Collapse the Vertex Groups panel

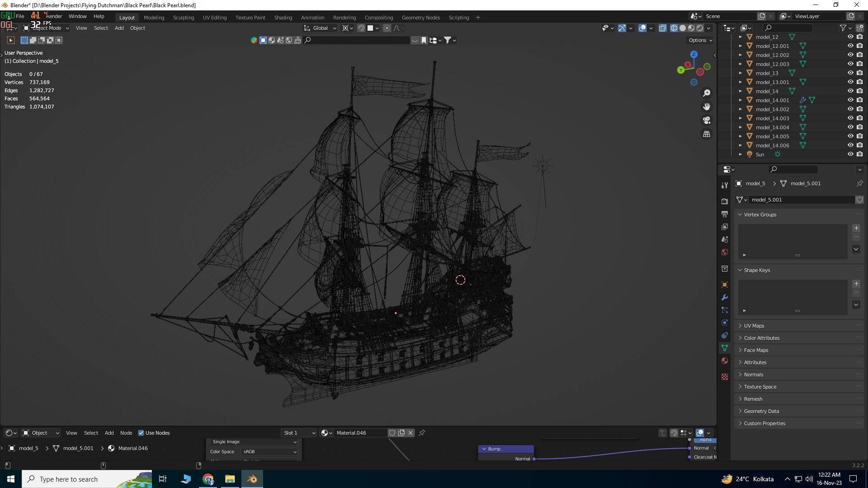(800, 215)
